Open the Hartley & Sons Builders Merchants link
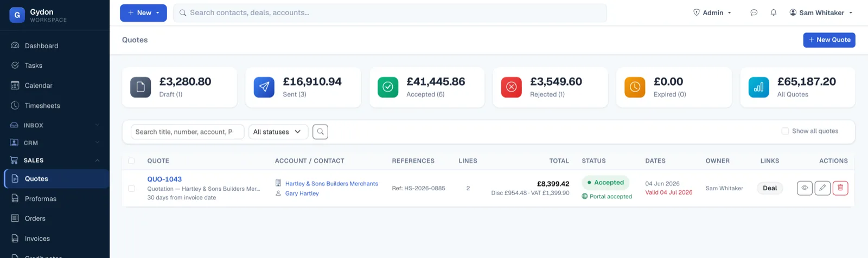This screenshot has width=868, height=258. pos(331,184)
